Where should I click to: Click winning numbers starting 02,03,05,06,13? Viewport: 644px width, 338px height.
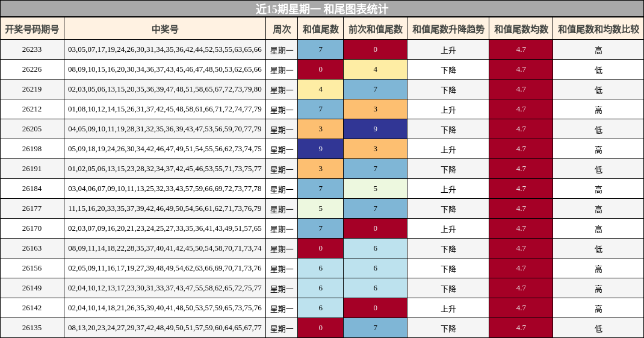[x=165, y=89]
